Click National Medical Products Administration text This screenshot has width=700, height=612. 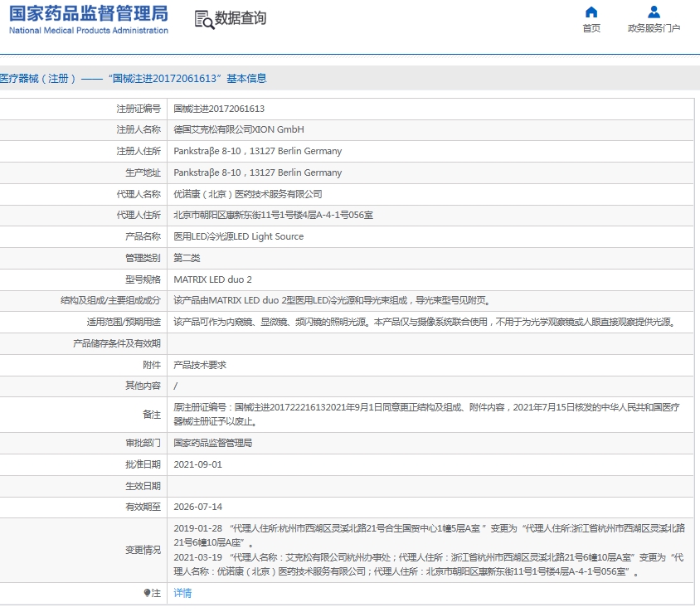click(89, 31)
